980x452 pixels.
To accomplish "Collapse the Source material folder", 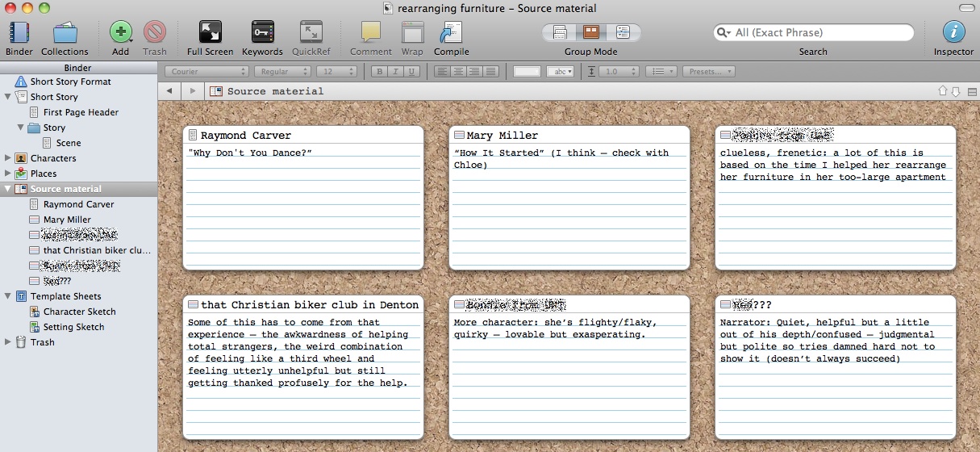I will [8, 189].
